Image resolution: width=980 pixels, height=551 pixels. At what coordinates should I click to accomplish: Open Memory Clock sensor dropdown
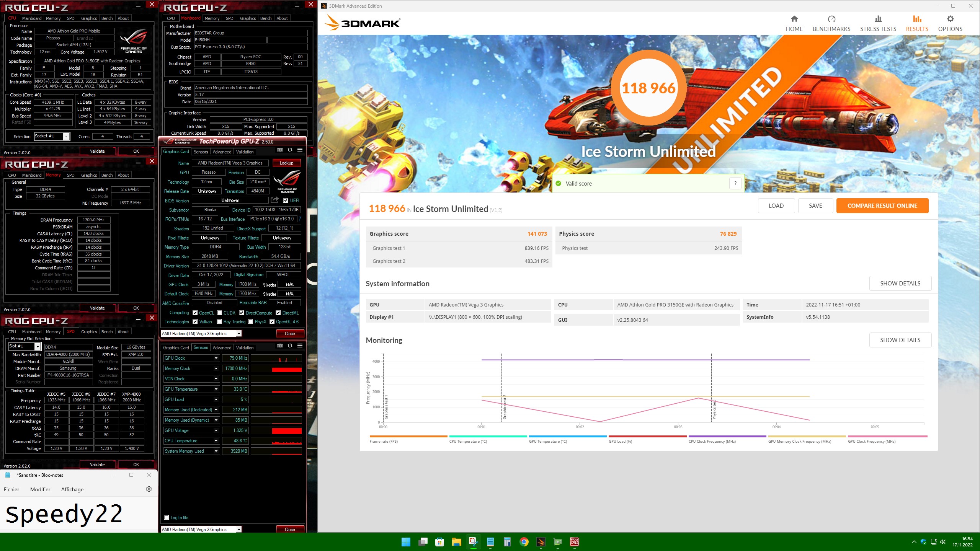[x=216, y=368]
